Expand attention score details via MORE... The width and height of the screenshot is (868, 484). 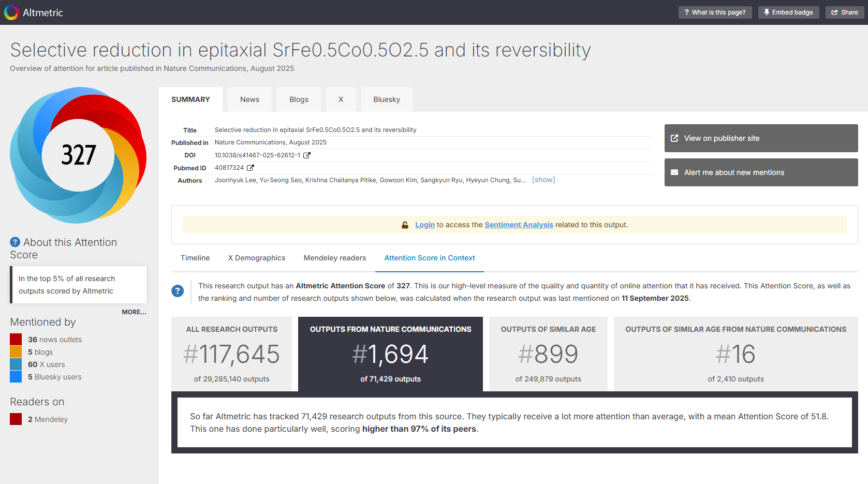(x=134, y=312)
